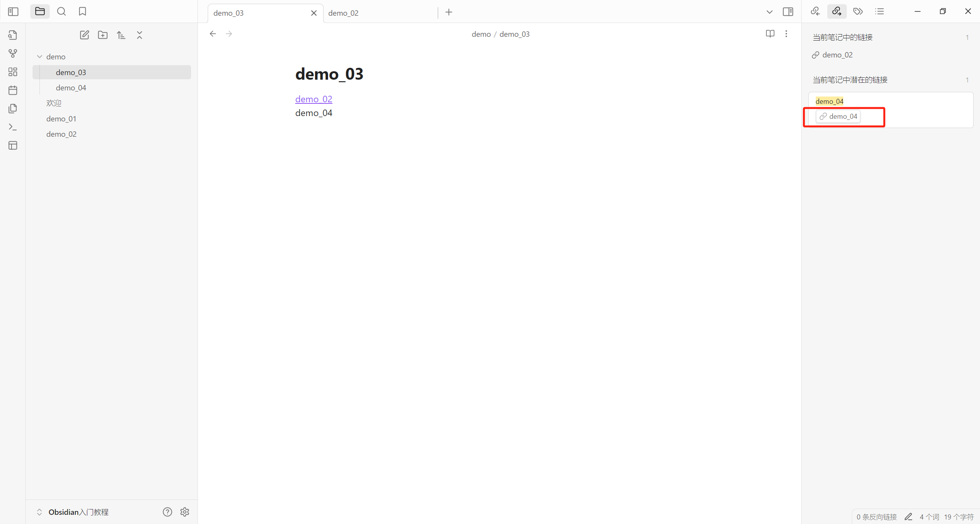Show the tags panel
The height and width of the screenshot is (524, 980).
tap(858, 11)
